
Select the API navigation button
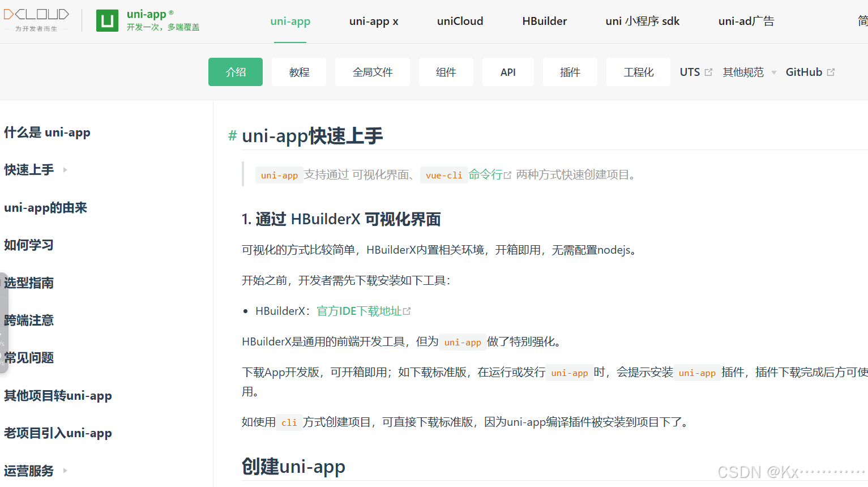pyautogui.click(x=508, y=72)
